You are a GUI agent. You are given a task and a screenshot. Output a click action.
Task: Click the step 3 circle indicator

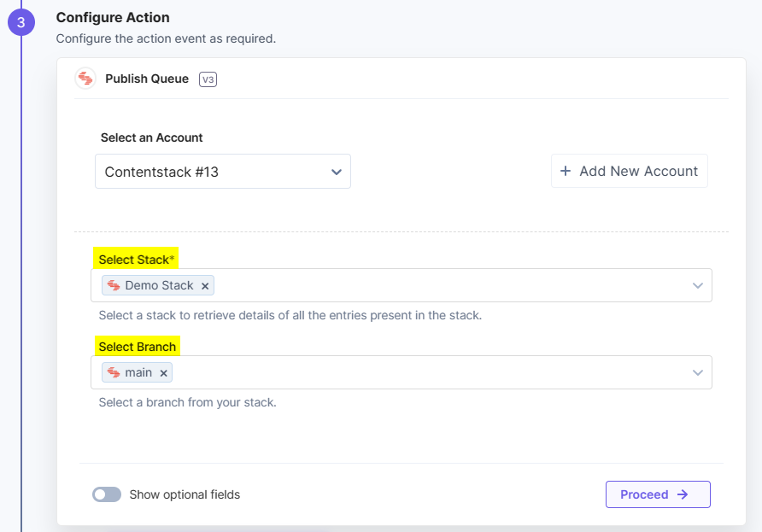pos(21,23)
